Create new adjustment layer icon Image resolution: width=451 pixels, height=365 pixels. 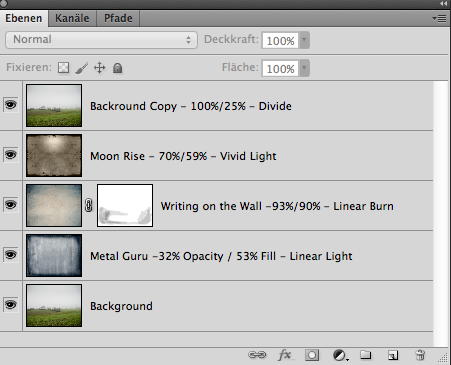click(x=340, y=355)
